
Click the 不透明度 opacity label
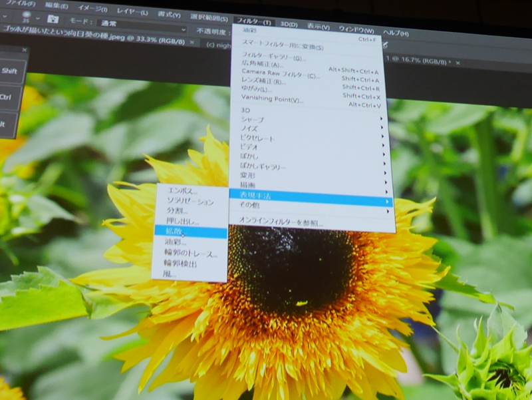211,31
